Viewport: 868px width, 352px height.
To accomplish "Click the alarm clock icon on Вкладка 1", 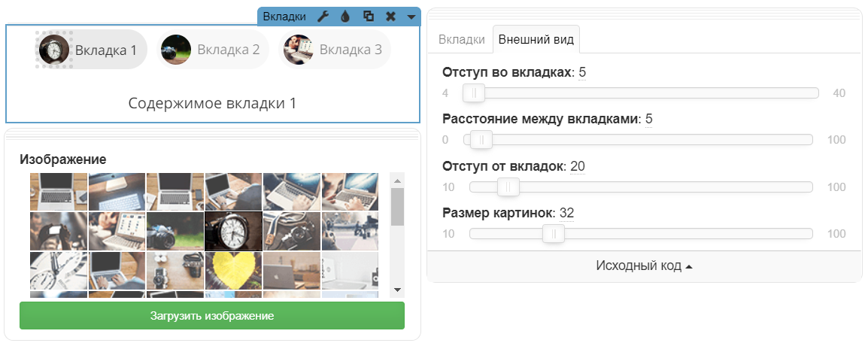I will (54, 50).
